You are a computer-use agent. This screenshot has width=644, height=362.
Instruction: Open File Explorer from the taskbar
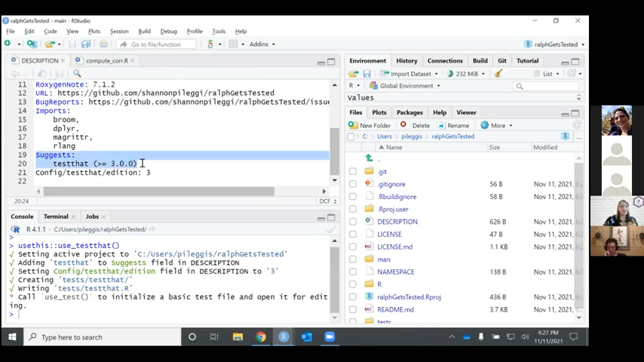238,337
